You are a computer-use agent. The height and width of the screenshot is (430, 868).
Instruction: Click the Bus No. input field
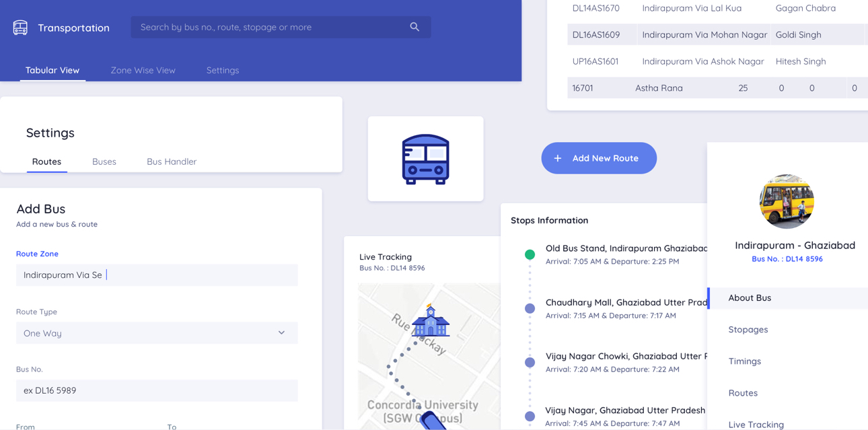coord(157,390)
